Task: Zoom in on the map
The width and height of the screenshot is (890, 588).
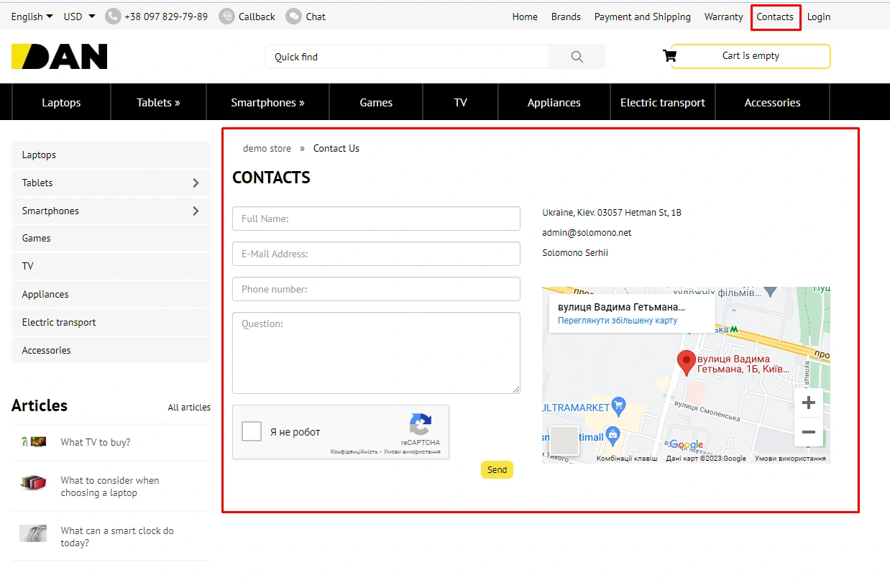Action: point(808,403)
